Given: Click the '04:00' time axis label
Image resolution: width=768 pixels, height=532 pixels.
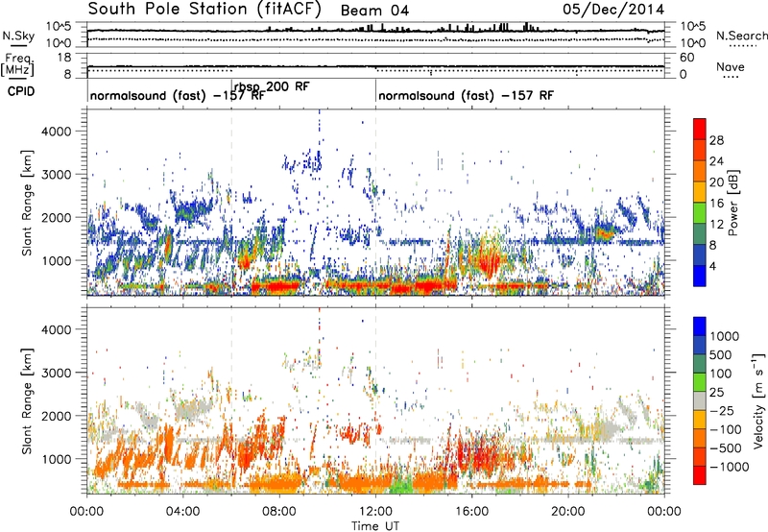Looking at the screenshot, I should 182,512.
